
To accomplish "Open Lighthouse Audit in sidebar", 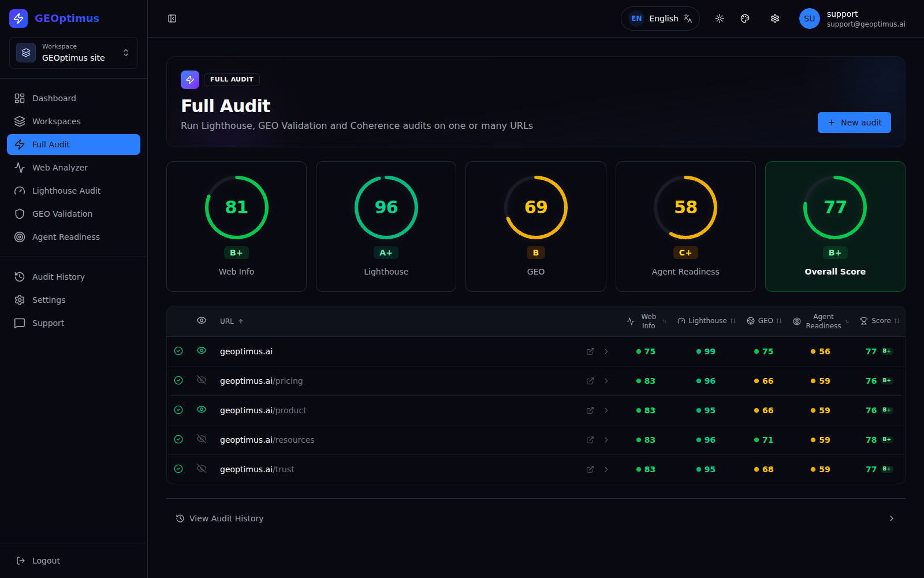I will 73,191.
